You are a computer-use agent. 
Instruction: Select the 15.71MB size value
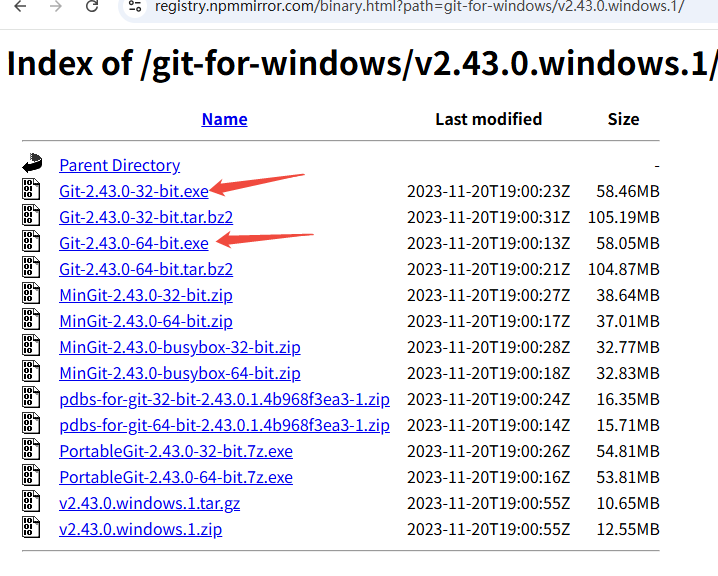[x=628, y=426]
